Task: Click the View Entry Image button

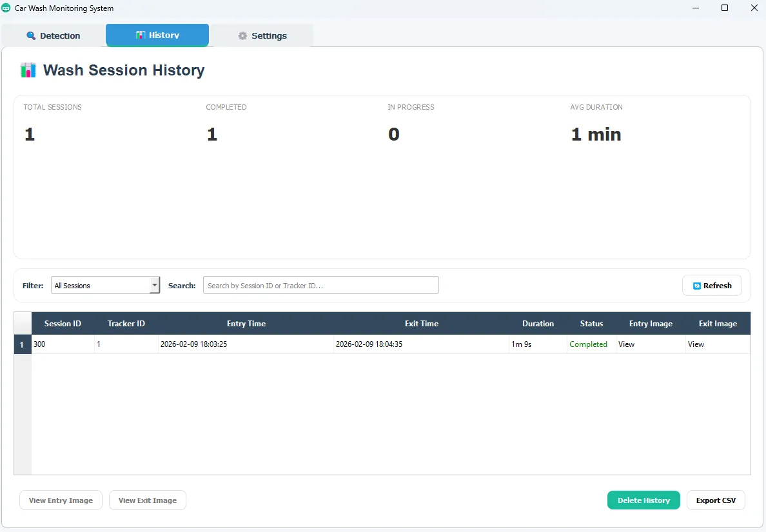Action: tap(61, 500)
